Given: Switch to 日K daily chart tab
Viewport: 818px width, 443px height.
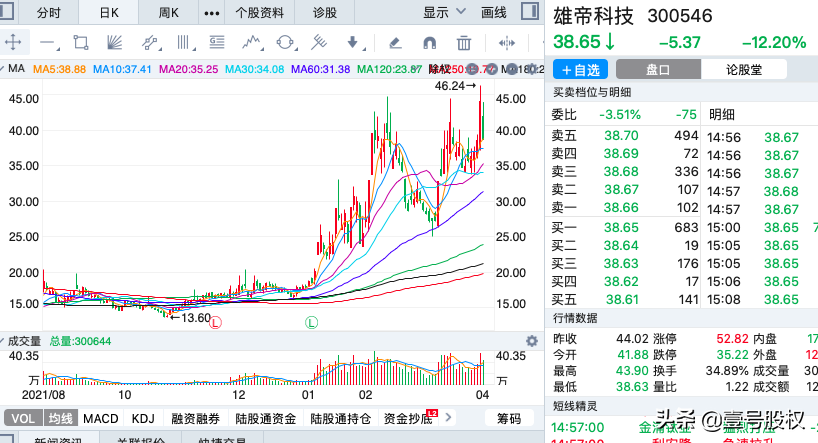Looking at the screenshot, I should pos(109,13).
